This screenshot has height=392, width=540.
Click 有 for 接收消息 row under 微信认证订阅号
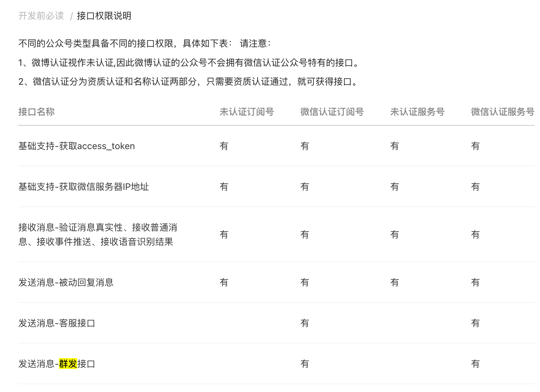pos(305,234)
